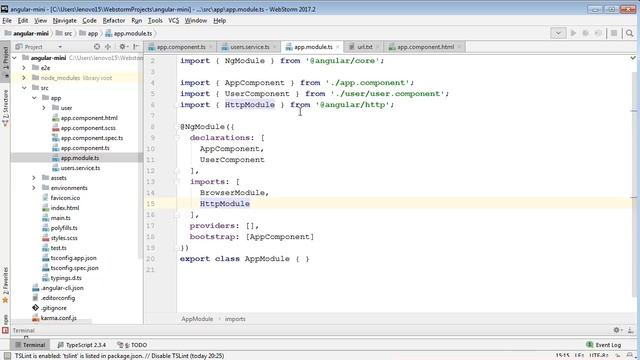Viewport: 640px width, 360px height.
Task: Open Search Everywhere magnifier icon
Action: [629, 33]
